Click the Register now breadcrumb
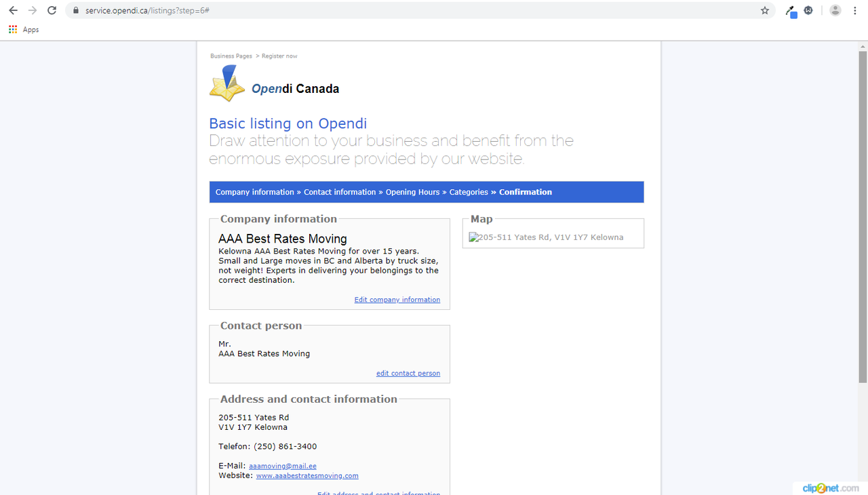Image resolution: width=868 pixels, height=495 pixels. pos(279,56)
